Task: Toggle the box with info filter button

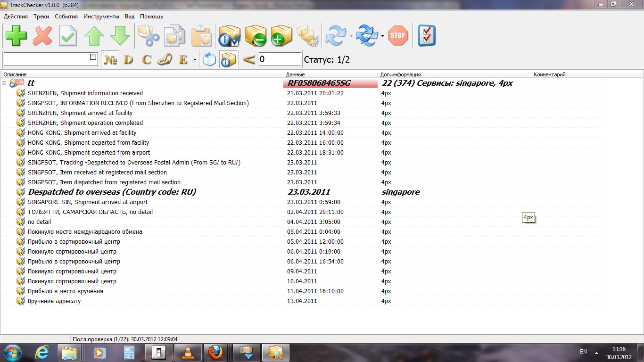Action: click(x=229, y=60)
